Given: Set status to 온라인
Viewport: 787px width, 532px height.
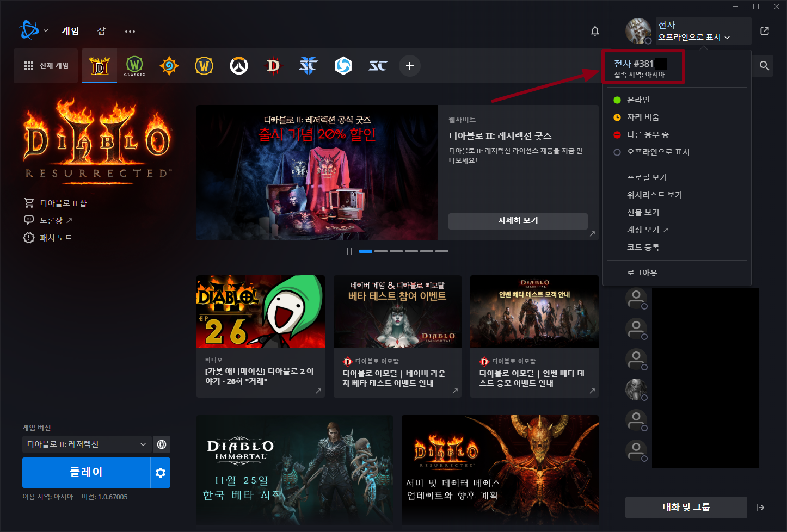Looking at the screenshot, I should point(677,100).
